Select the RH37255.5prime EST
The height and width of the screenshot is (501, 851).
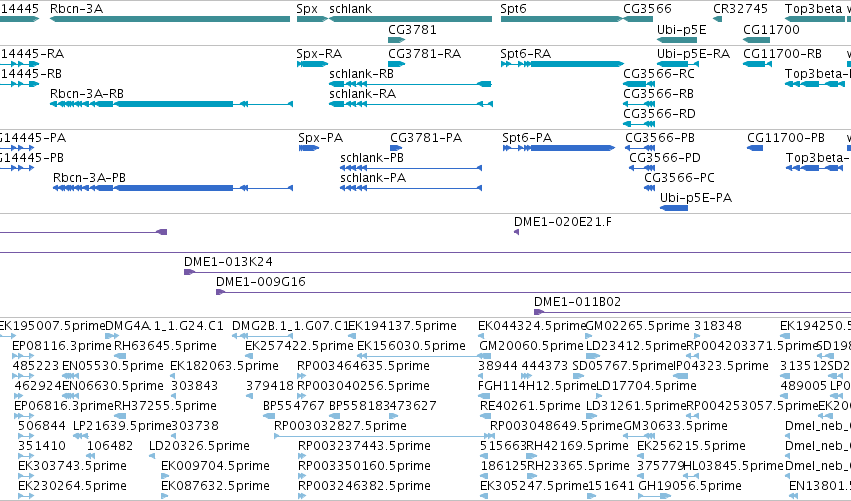click(120, 416)
